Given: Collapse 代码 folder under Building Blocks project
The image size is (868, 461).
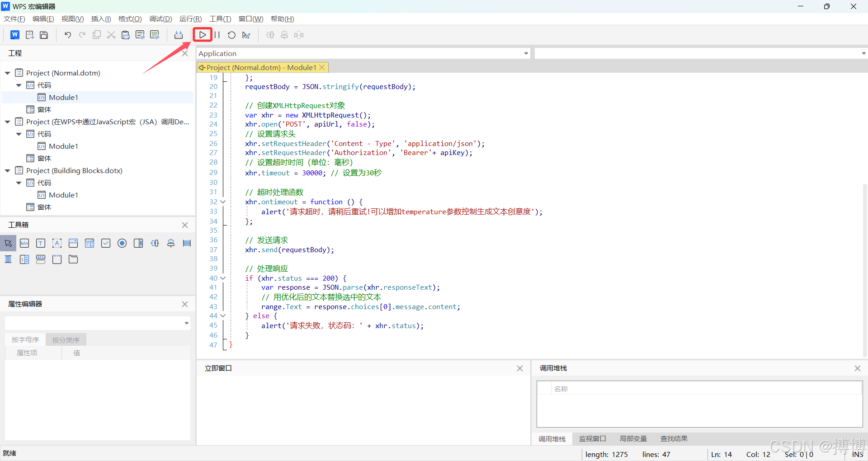Looking at the screenshot, I should pos(19,183).
